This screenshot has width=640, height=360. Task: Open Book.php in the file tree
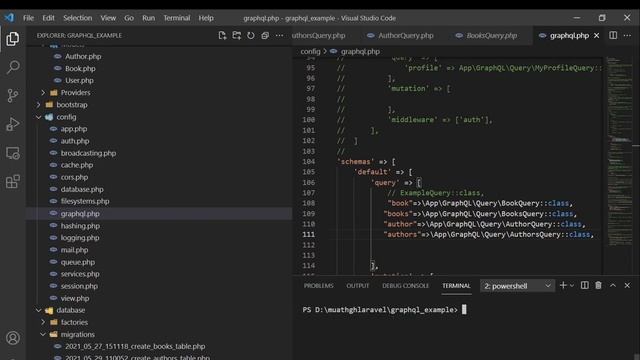pos(80,69)
